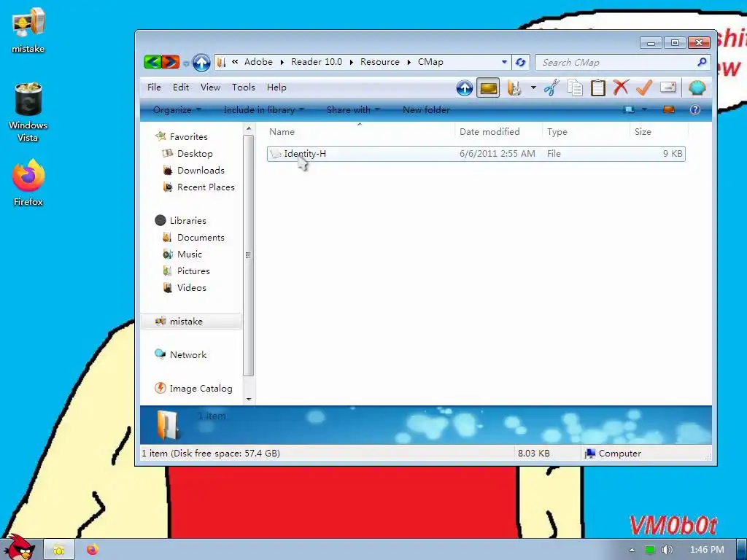The image size is (747, 560).
Task: Open the recent pages arrow beside Forward
Action: point(186,63)
